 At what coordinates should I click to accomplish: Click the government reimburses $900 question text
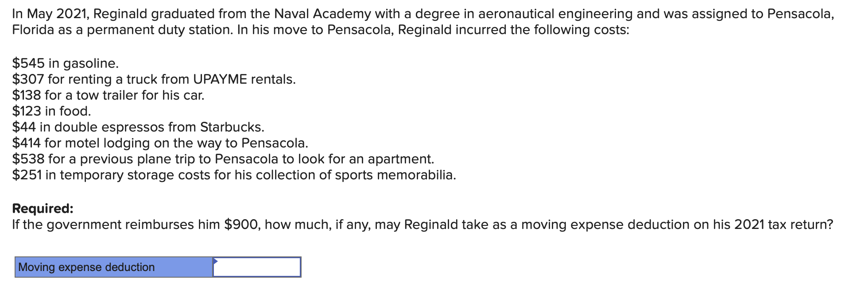(x=422, y=225)
